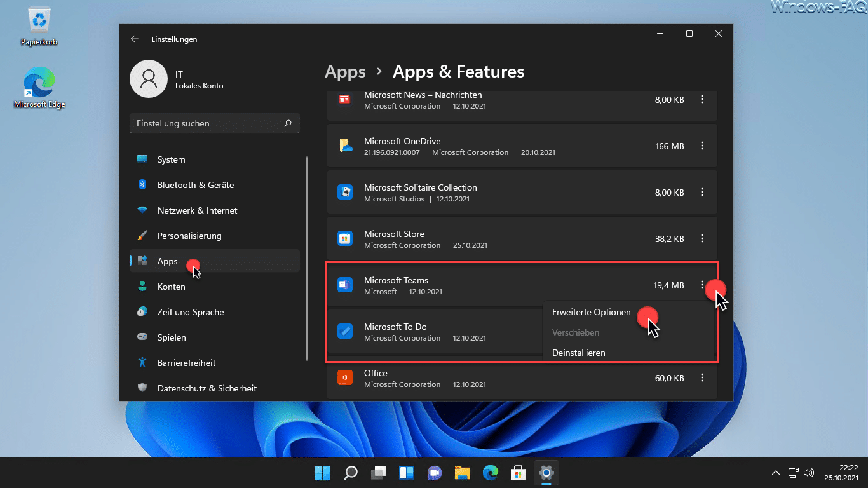
Task: Open more options for Office
Action: (x=702, y=378)
